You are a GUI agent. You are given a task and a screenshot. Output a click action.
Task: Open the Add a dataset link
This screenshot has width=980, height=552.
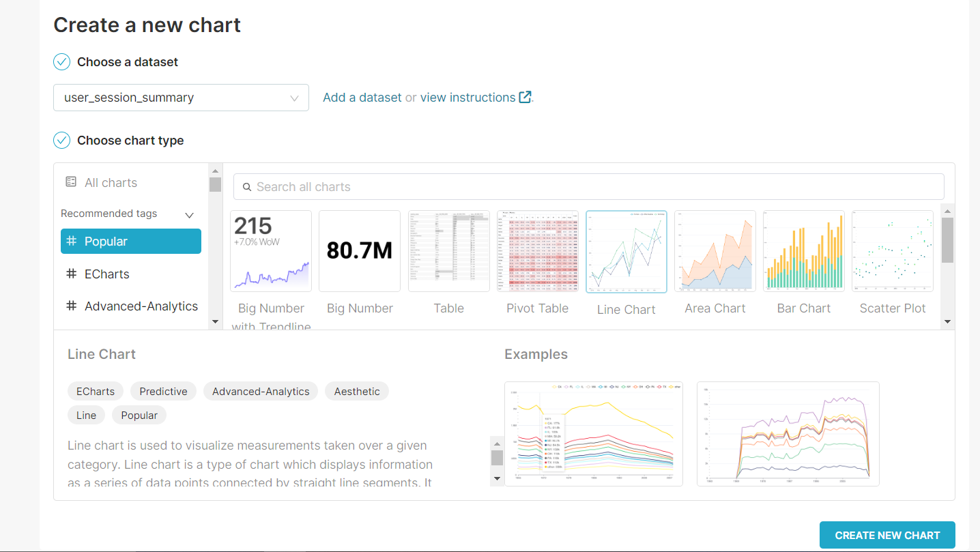point(362,98)
